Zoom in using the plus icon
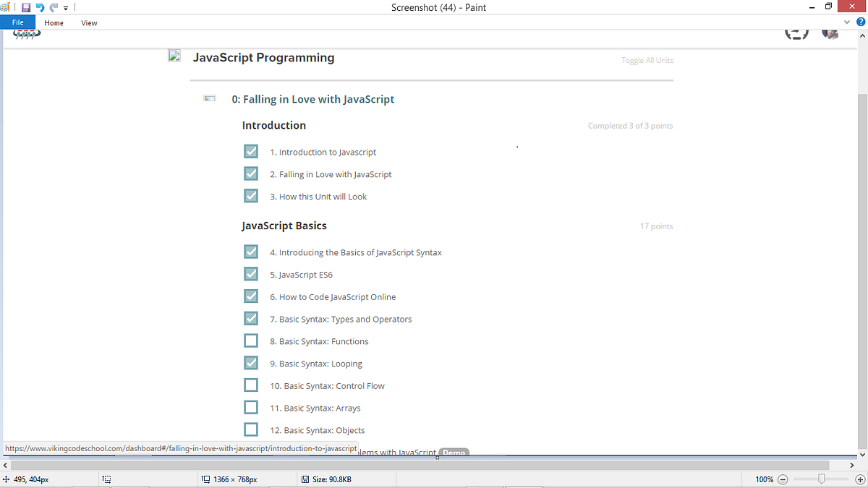This screenshot has width=868, height=488. [x=859, y=479]
